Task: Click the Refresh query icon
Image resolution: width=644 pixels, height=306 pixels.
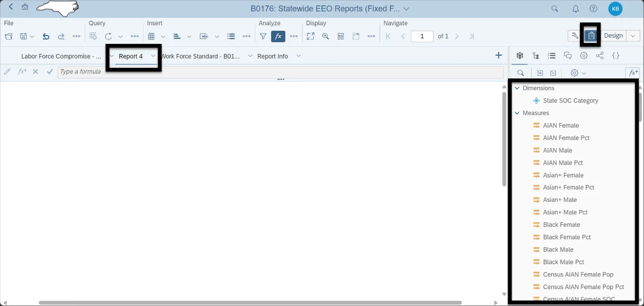Action: [108, 36]
